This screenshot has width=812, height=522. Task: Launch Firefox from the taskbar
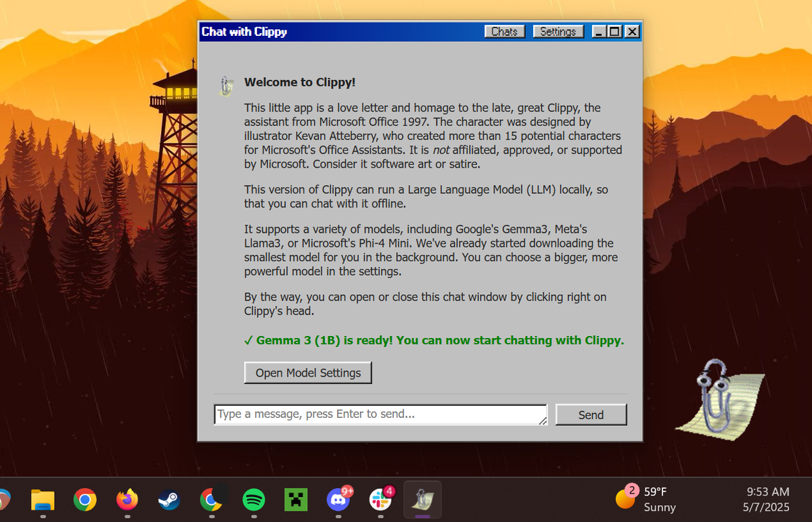[127, 500]
